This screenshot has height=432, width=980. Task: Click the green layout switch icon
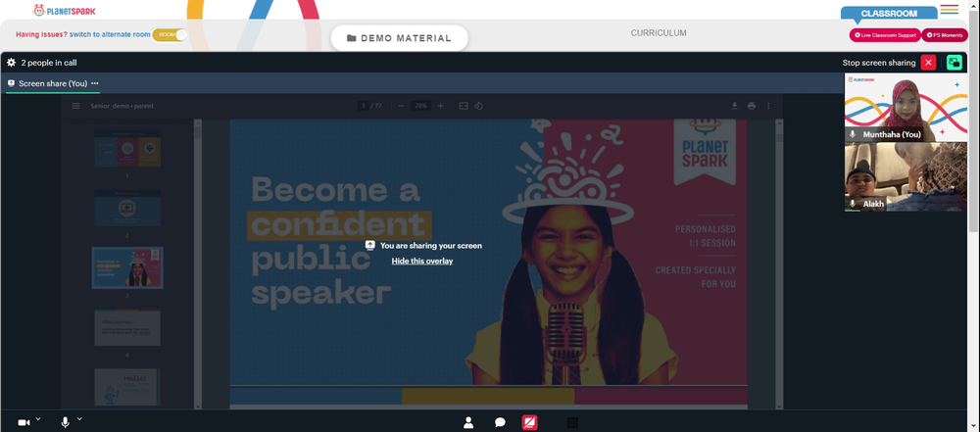955,63
